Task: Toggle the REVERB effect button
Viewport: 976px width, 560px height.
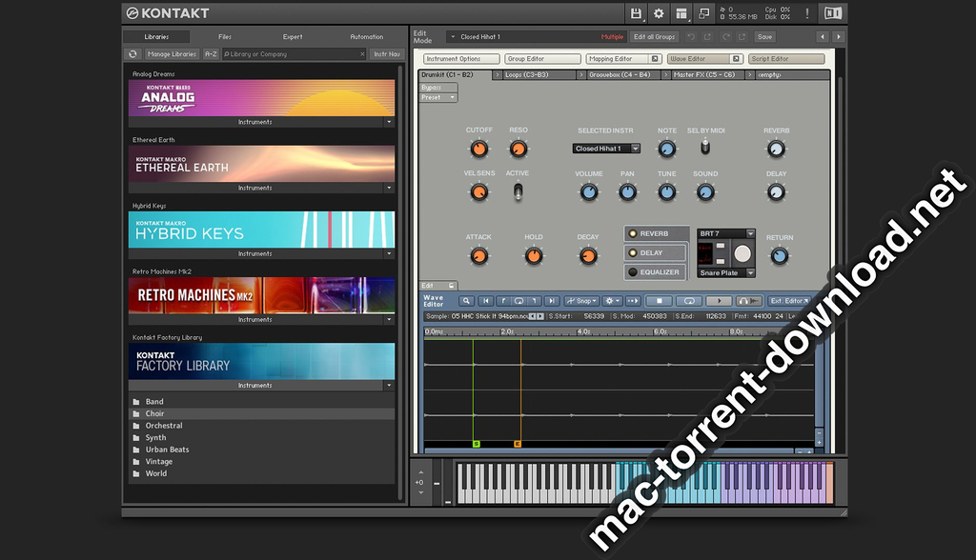Action: tap(656, 233)
